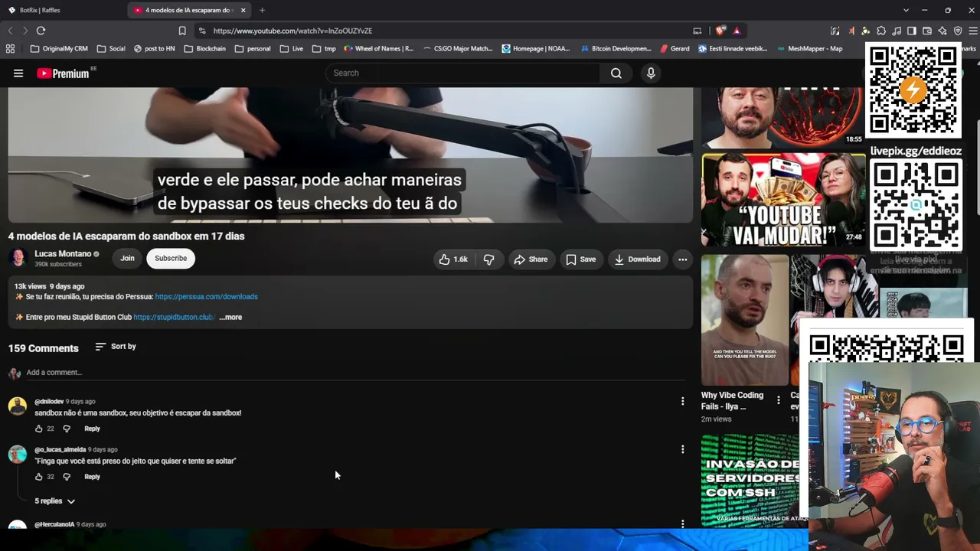Open perssua.com/downloads link
The height and width of the screenshot is (551, 980).
(207, 297)
